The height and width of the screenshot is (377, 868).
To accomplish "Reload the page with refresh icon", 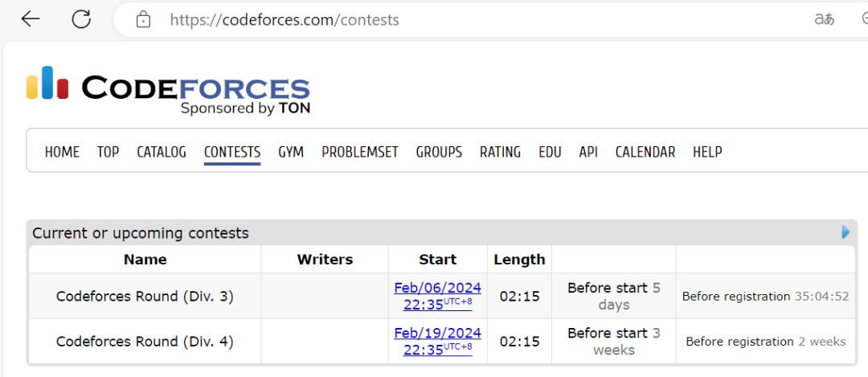I will coord(81,19).
